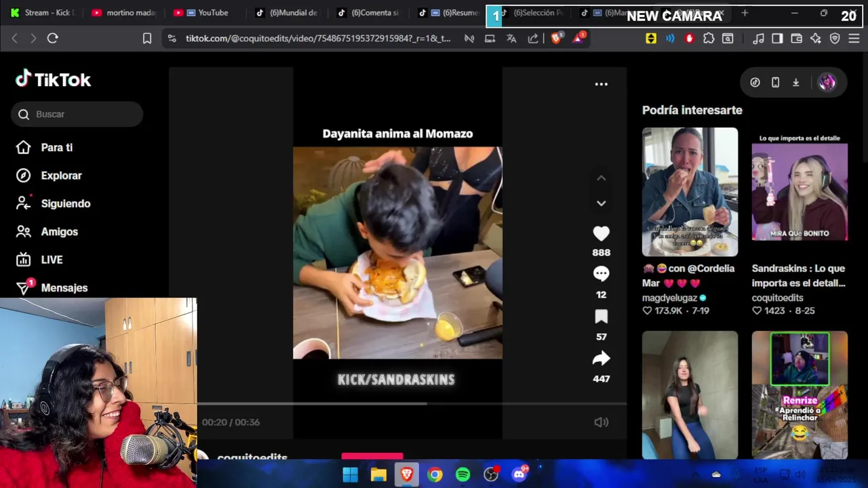Image resolution: width=868 pixels, height=488 pixels.
Task: Open Spotify from the taskbar
Action: (x=463, y=474)
